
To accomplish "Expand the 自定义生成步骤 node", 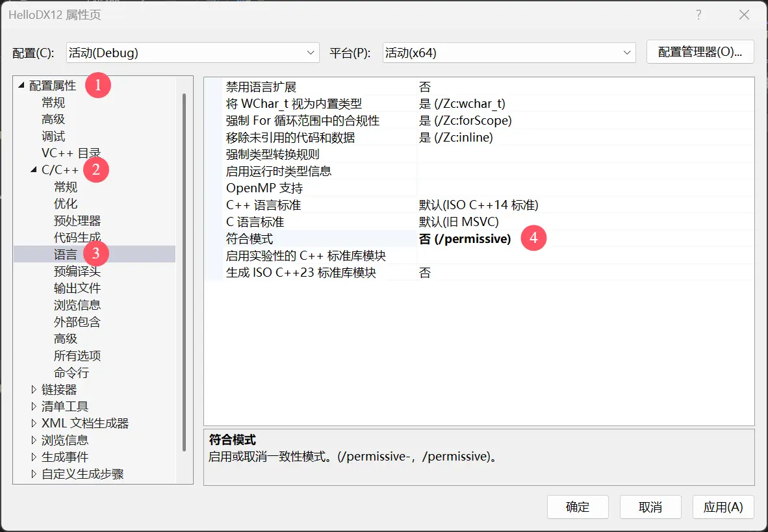I will click(x=33, y=474).
